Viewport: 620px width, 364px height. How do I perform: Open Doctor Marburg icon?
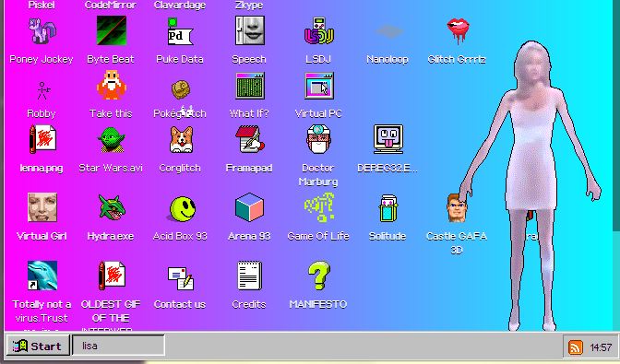318,139
